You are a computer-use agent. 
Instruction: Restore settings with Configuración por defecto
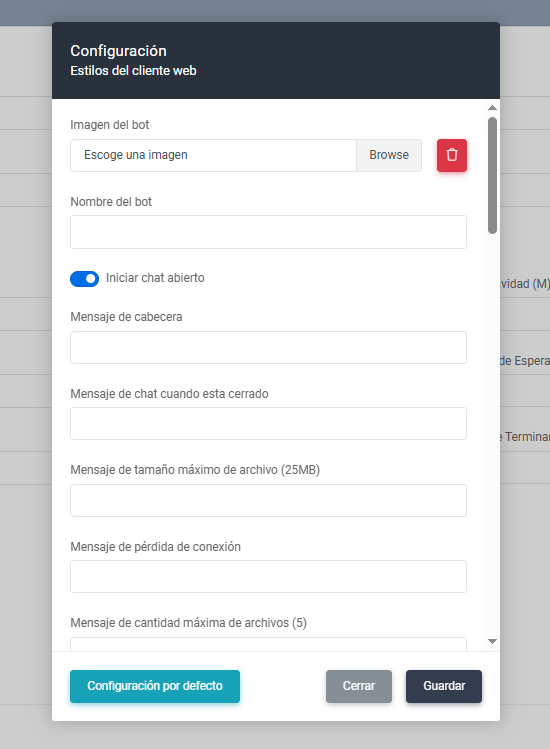coord(155,686)
